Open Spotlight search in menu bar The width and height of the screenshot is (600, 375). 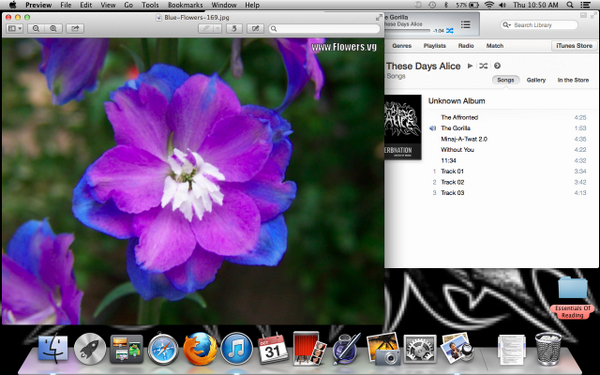click(x=570, y=5)
